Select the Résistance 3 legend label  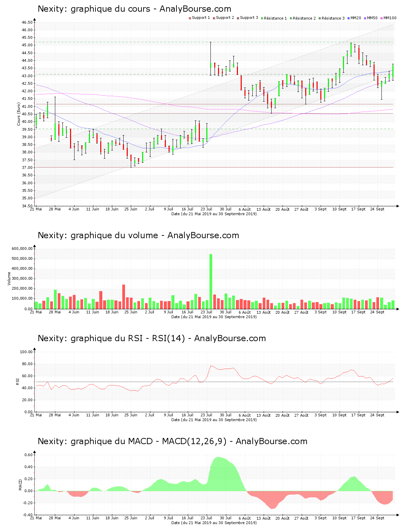pos(333,18)
